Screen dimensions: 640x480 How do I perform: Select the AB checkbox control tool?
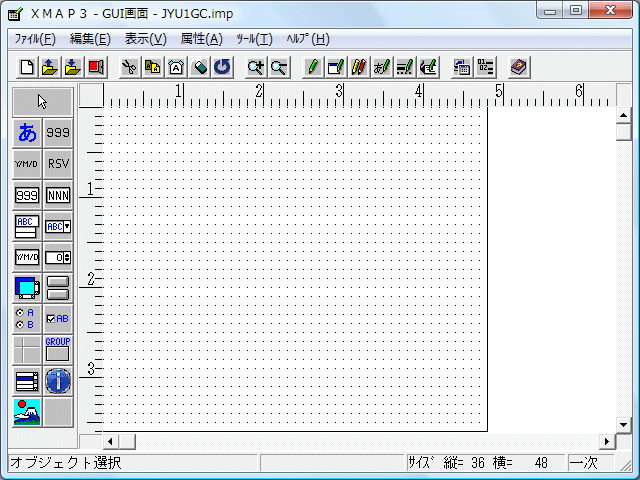point(58,319)
